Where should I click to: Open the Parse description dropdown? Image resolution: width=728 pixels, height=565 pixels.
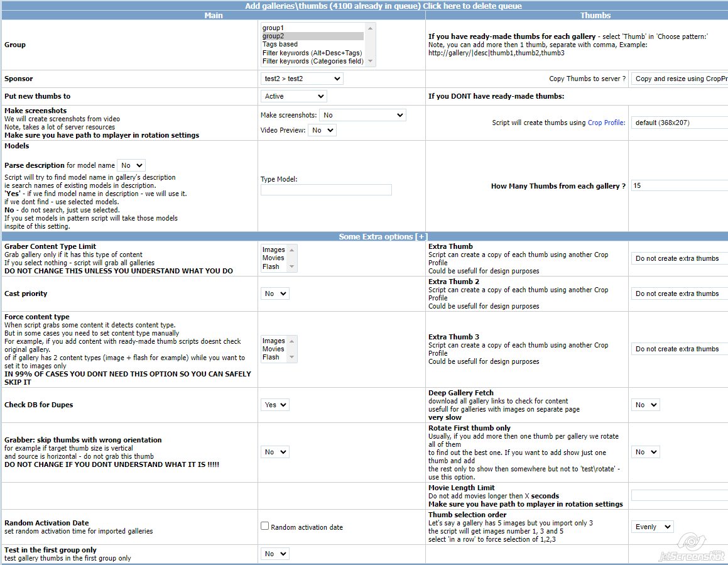point(131,165)
